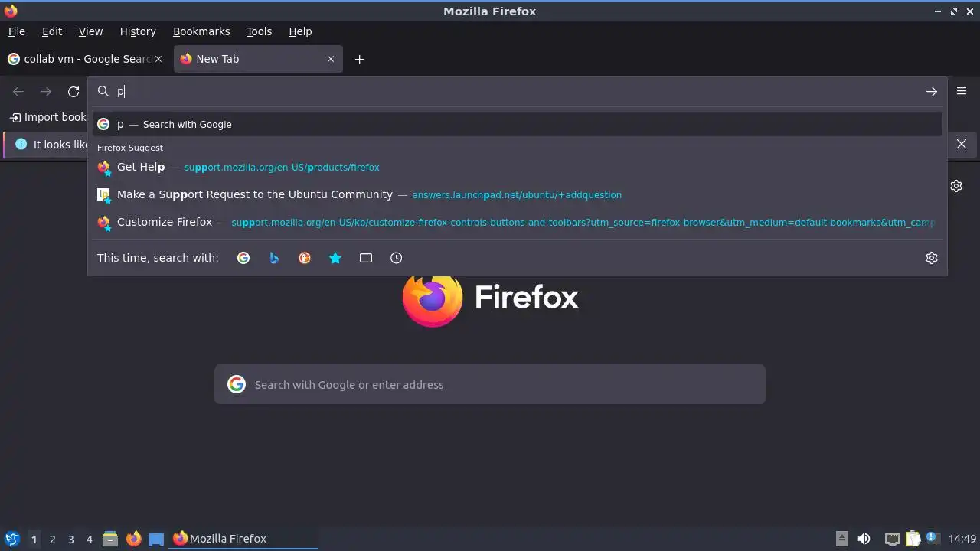Viewport: 980px width, 551px height.
Task: Go back to previous page
Action: (x=18, y=92)
